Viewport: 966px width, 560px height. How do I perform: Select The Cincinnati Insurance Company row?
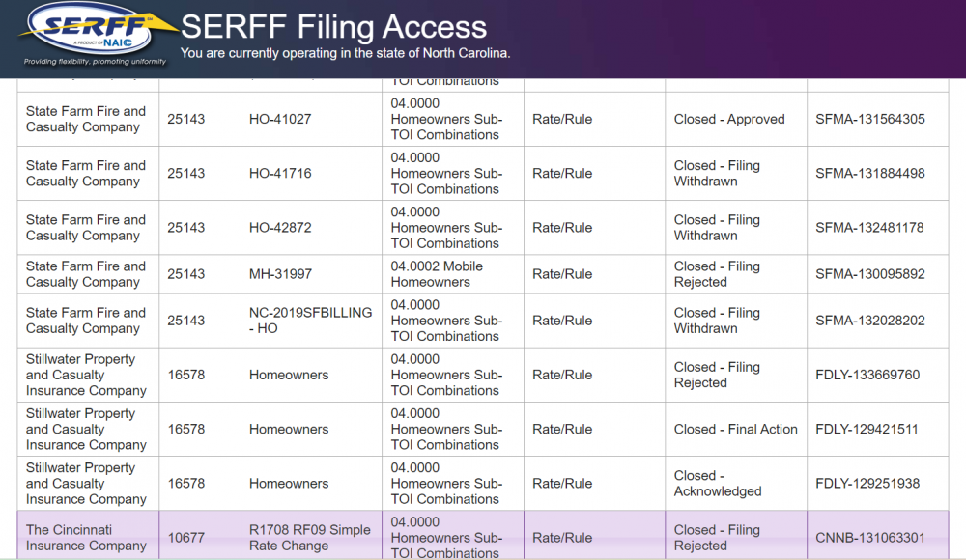tap(86, 538)
